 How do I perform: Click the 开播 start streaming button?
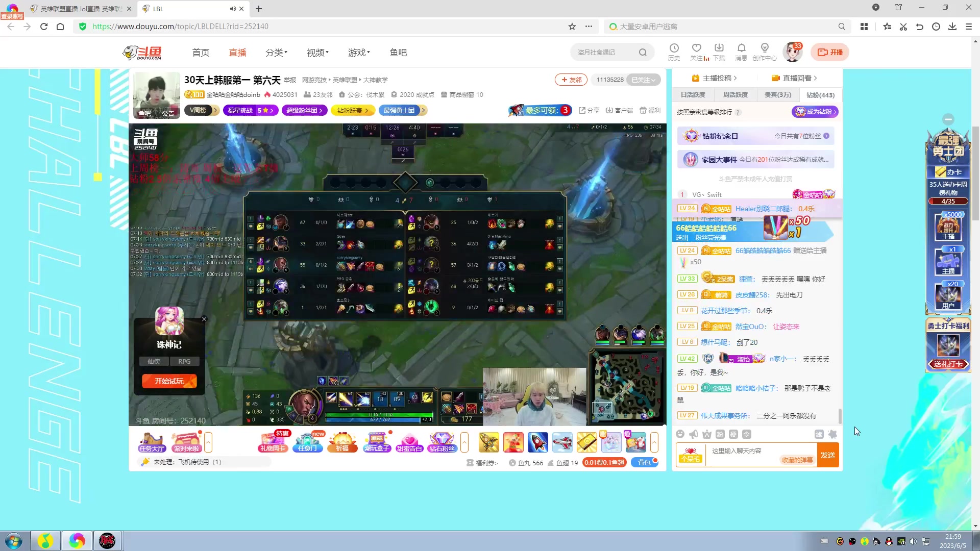point(830,52)
